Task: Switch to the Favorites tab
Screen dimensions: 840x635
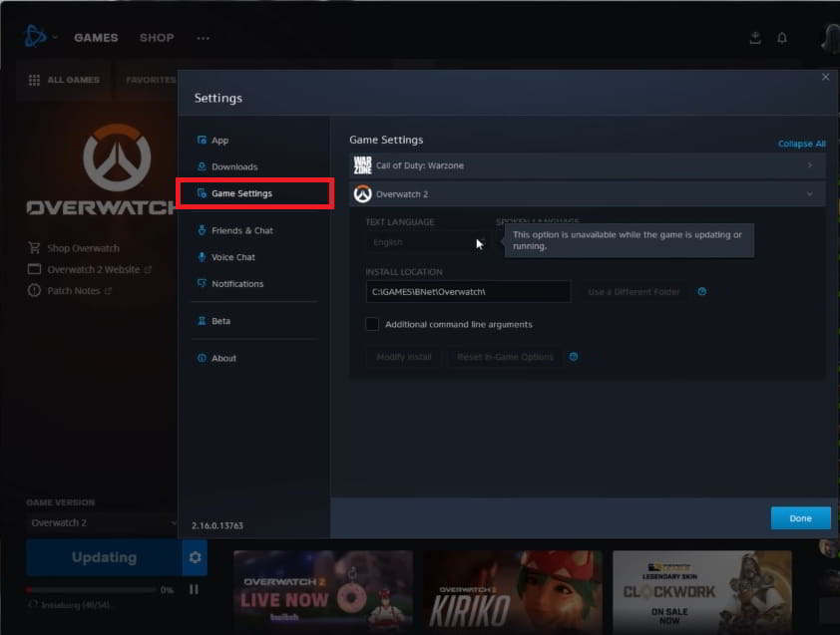Action: pyautogui.click(x=151, y=80)
